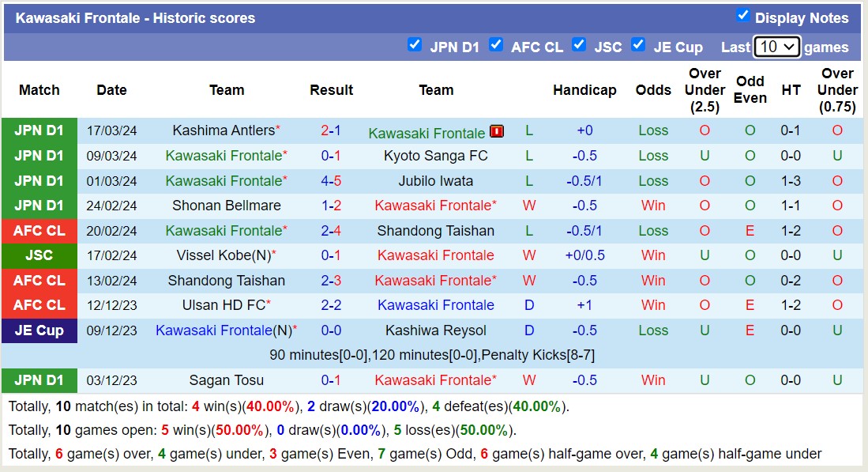Click the JPN D1 badge beside Shonan Bellmare match
868x472 pixels.
click(x=39, y=206)
